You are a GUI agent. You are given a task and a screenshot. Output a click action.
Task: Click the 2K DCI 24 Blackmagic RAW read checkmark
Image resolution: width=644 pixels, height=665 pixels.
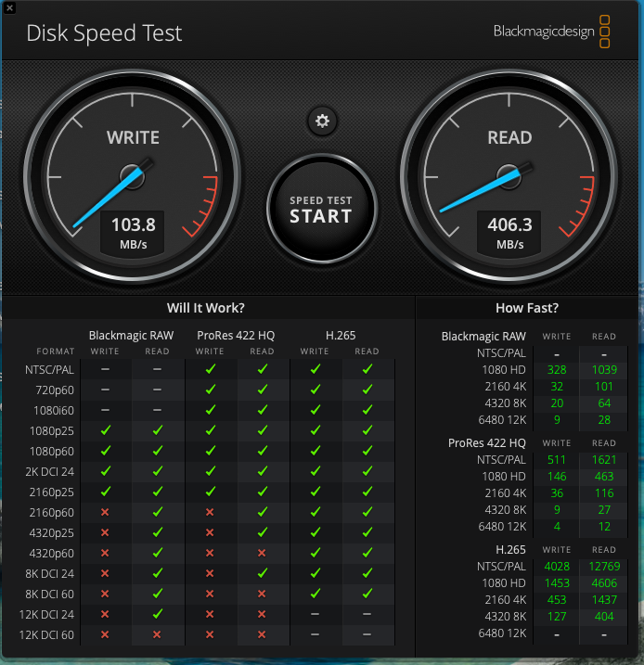[158, 471]
